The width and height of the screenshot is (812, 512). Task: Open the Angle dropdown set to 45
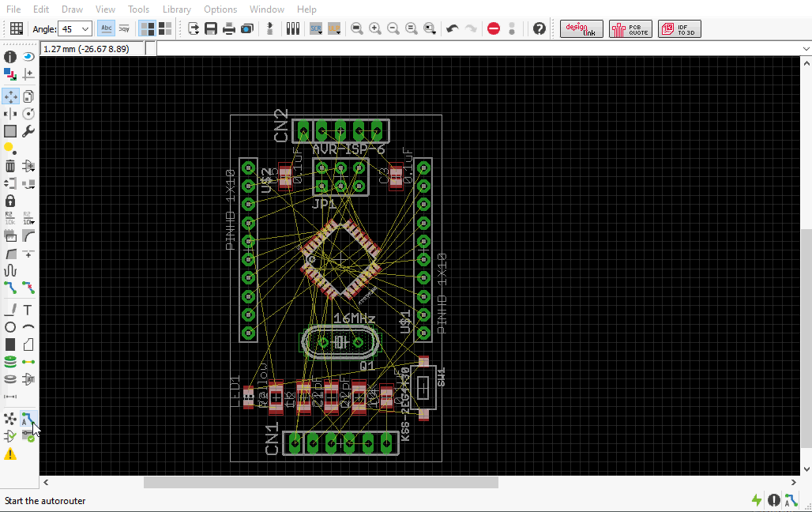75,28
